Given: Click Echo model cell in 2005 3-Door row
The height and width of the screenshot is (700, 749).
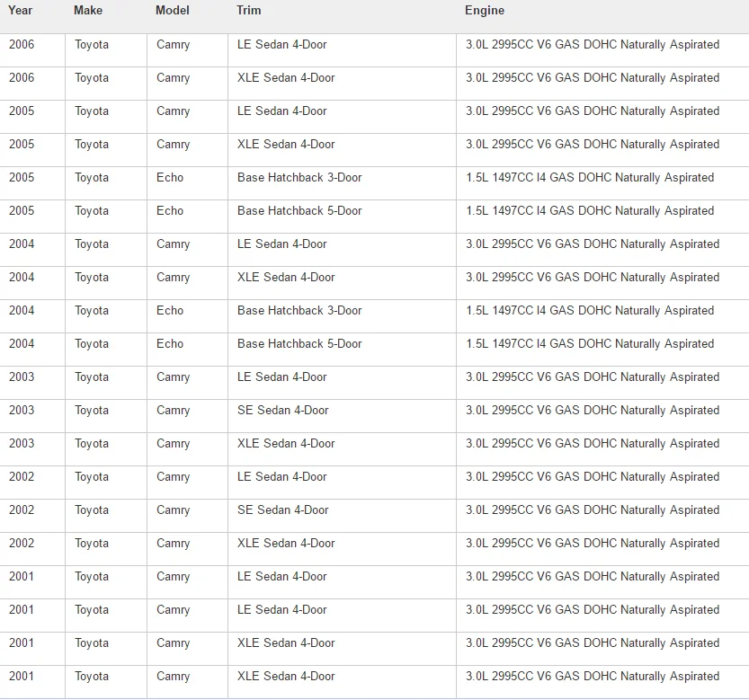Looking at the screenshot, I should click(x=187, y=183).
